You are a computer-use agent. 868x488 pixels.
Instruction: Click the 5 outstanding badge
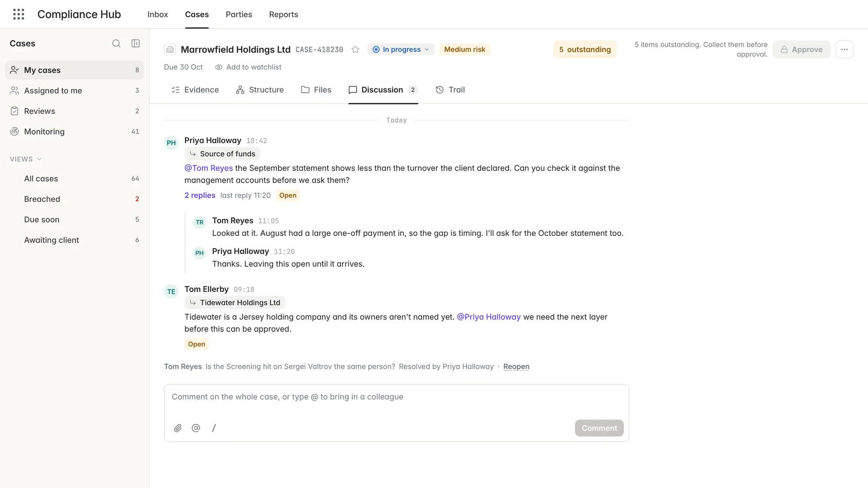[585, 49]
